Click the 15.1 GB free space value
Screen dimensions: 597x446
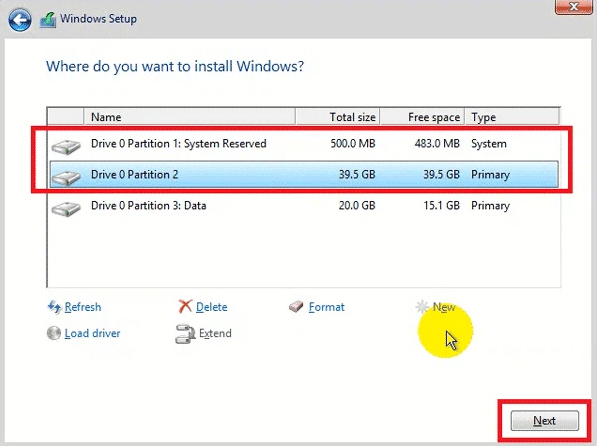point(441,206)
